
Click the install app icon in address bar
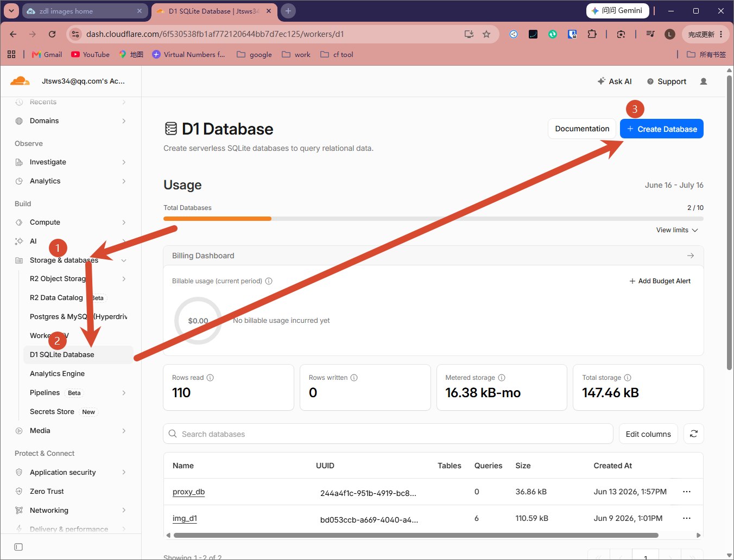click(x=469, y=34)
